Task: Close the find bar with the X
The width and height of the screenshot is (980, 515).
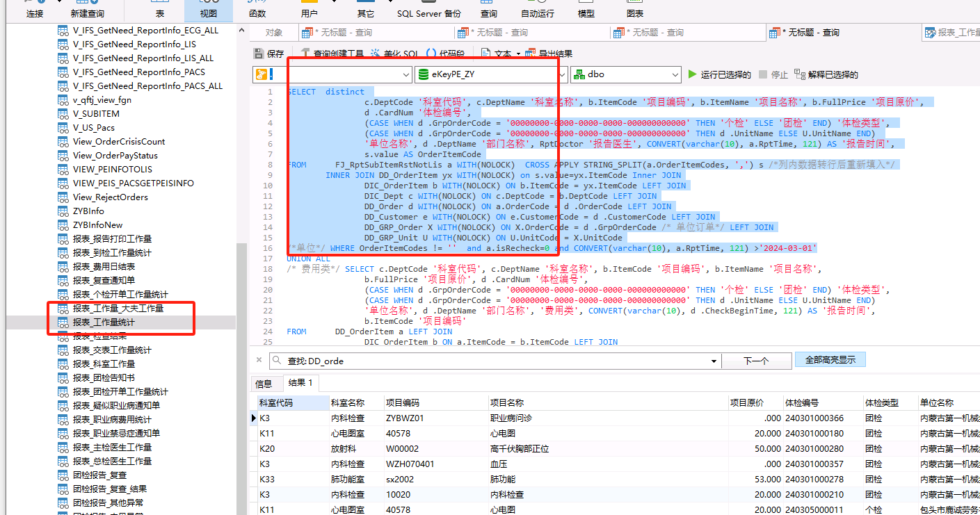Action: [x=259, y=360]
